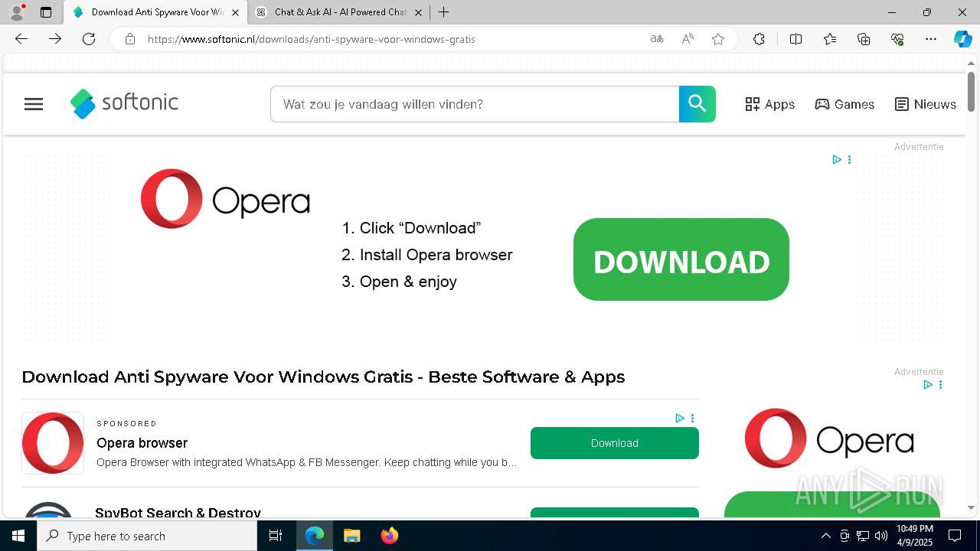Switch to Chat & Ask AI tab
The image size is (980, 551).
(338, 12)
